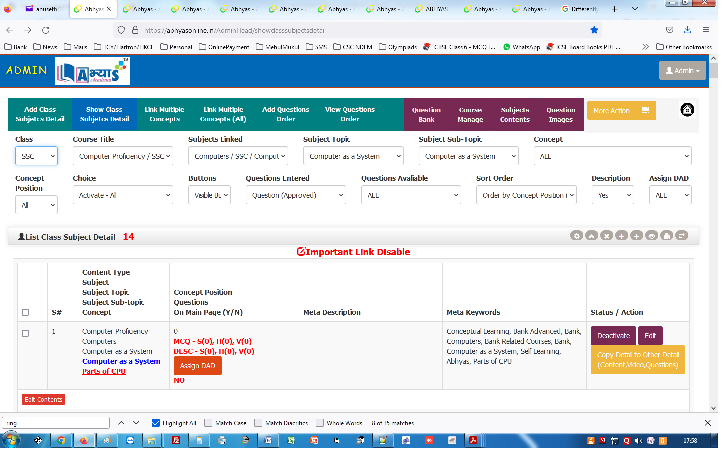The width and height of the screenshot is (723, 450).
Task: Go to next find match arrow
Action: click(137, 423)
